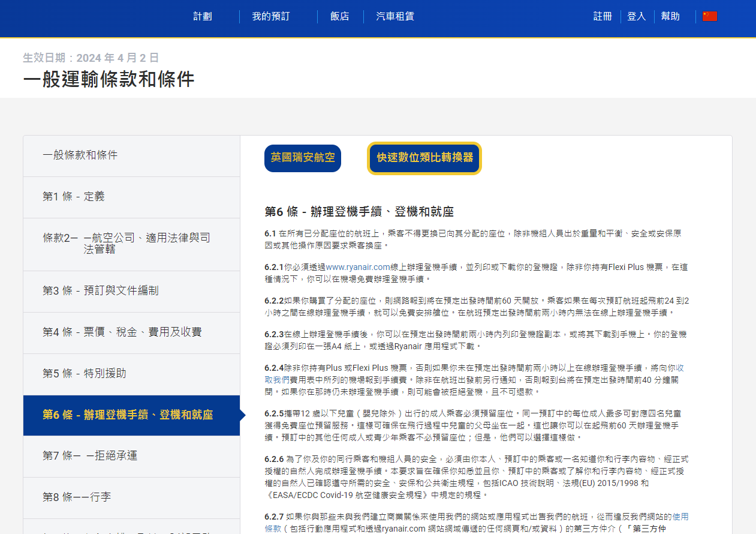
Task: Click the 註冊 link
Action: [x=603, y=16]
